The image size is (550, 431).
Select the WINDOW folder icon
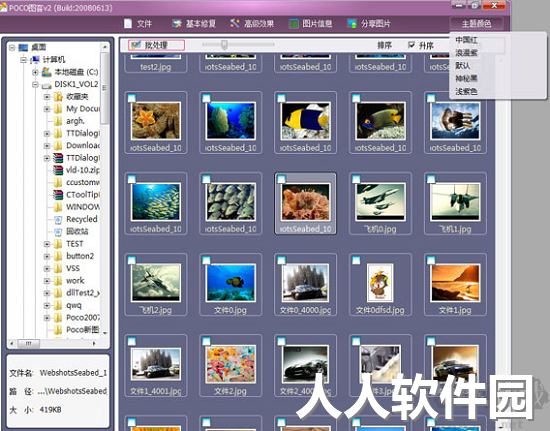[x=58, y=207]
